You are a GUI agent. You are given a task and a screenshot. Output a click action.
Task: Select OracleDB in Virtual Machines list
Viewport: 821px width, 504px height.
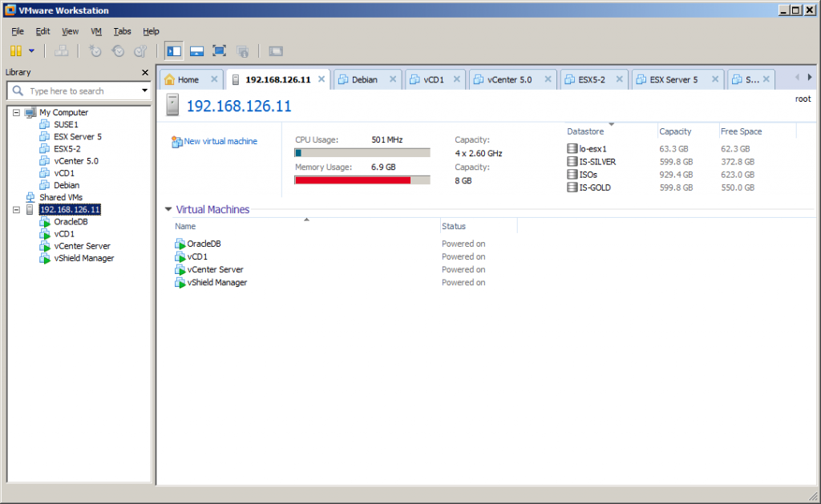[x=204, y=244]
